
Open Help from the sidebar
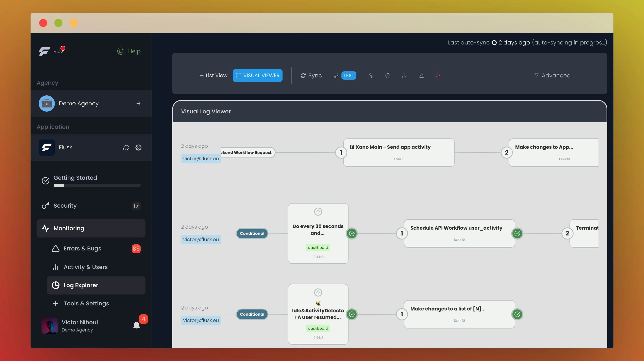[129, 51]
